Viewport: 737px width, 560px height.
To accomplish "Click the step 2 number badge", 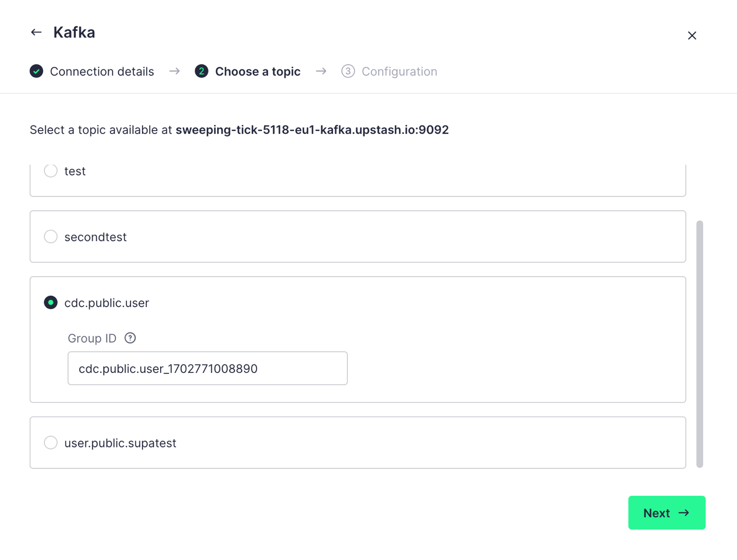I will point(202,71).
